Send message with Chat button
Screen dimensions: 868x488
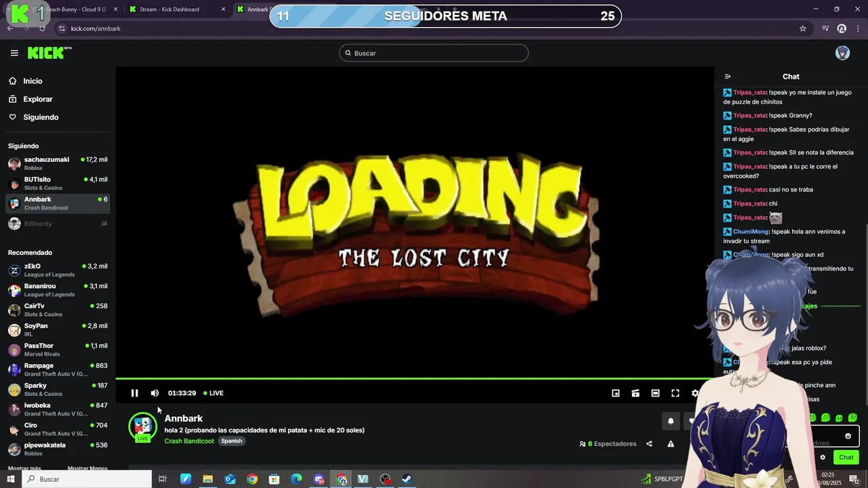pyautogui.click(x=846, y=457)
